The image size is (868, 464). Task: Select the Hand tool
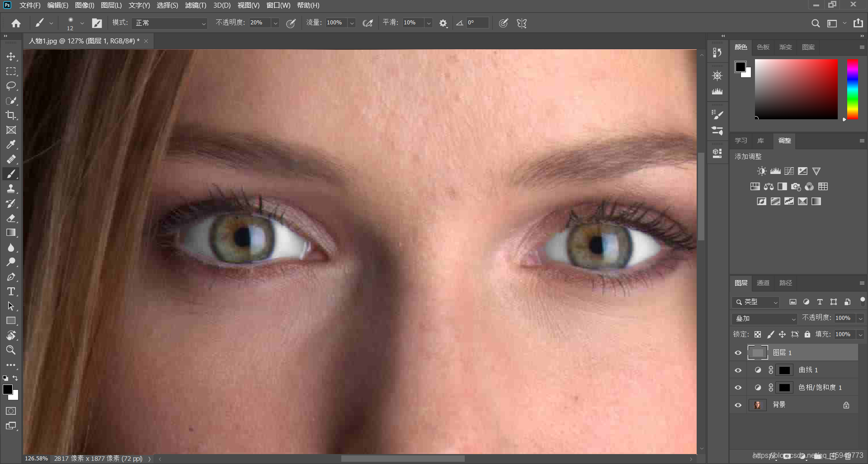(x=11, y=335)
